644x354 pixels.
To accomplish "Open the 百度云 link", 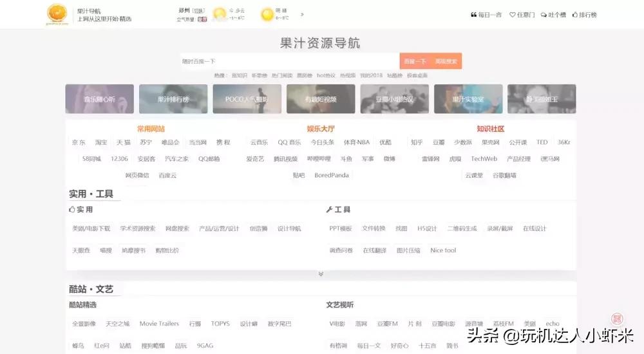I will tap(167, 175).
